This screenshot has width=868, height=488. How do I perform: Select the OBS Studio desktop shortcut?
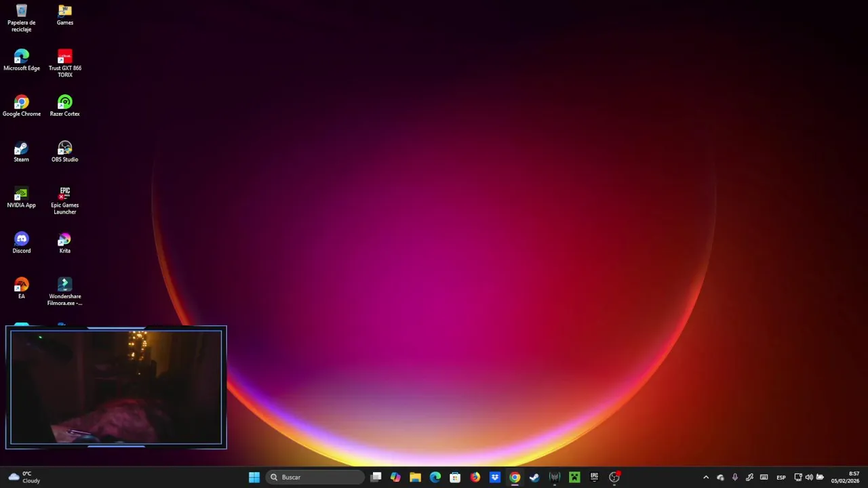[x=65, y=152]
